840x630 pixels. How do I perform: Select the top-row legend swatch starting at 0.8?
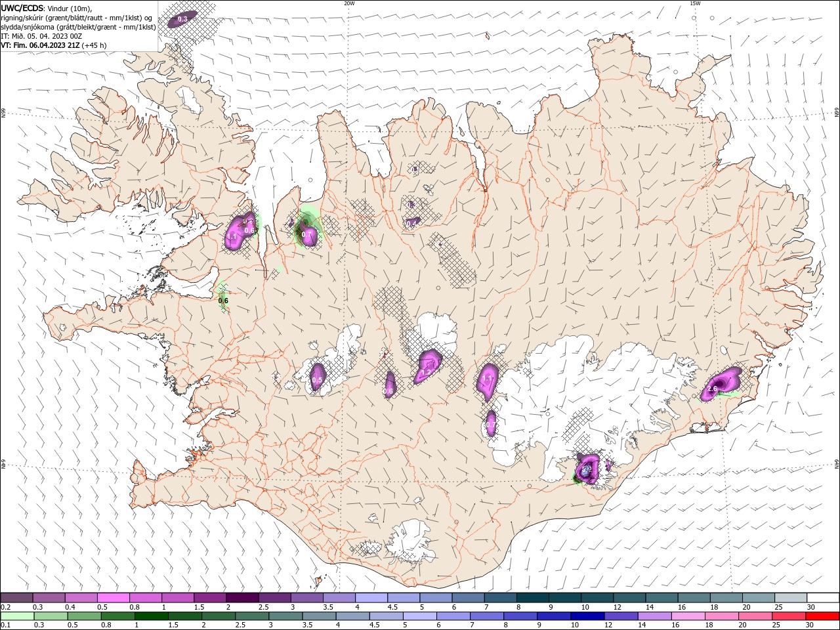pyautogui.click(x=146, y=598)
